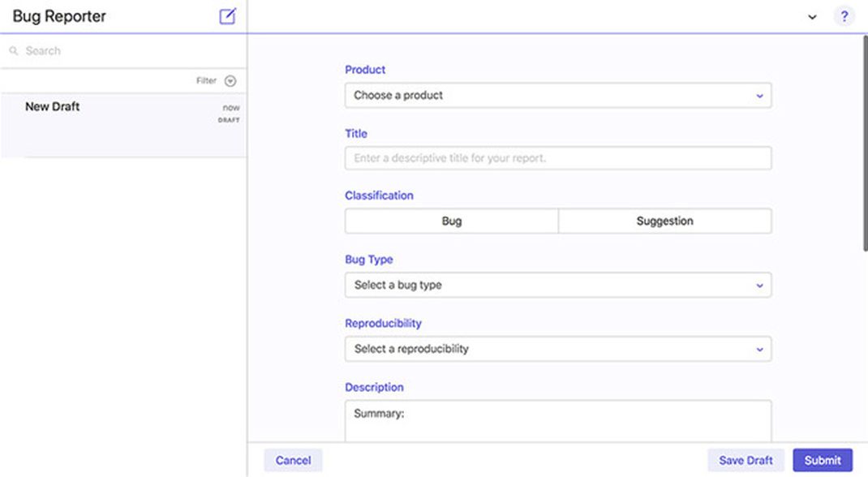Viewport: 868px width, 477px height.
Task: Click the Bug Type label
Action: (x=368, y=260)
